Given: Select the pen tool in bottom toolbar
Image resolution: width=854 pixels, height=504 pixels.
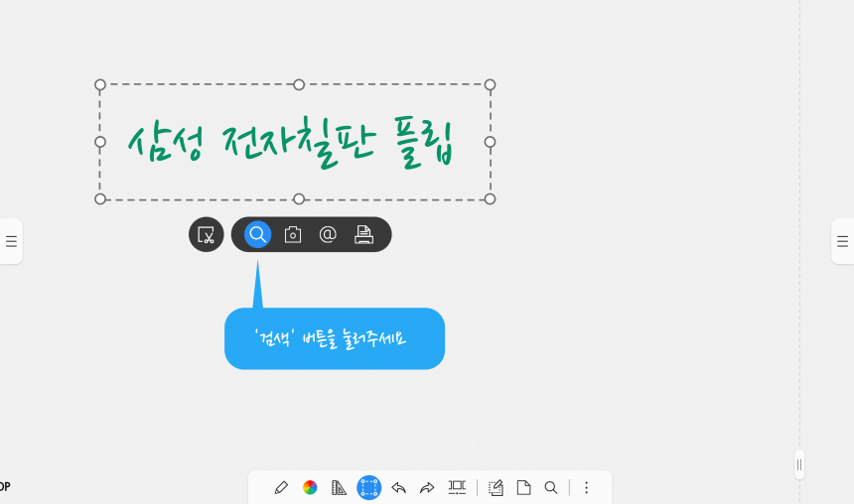Looking at the screenshot, I should [281, 488].
